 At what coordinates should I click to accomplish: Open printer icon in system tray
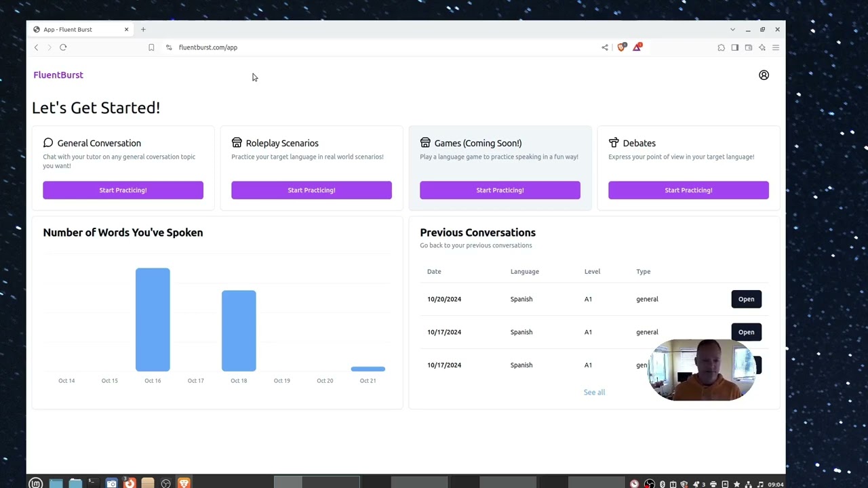point(713,484)
